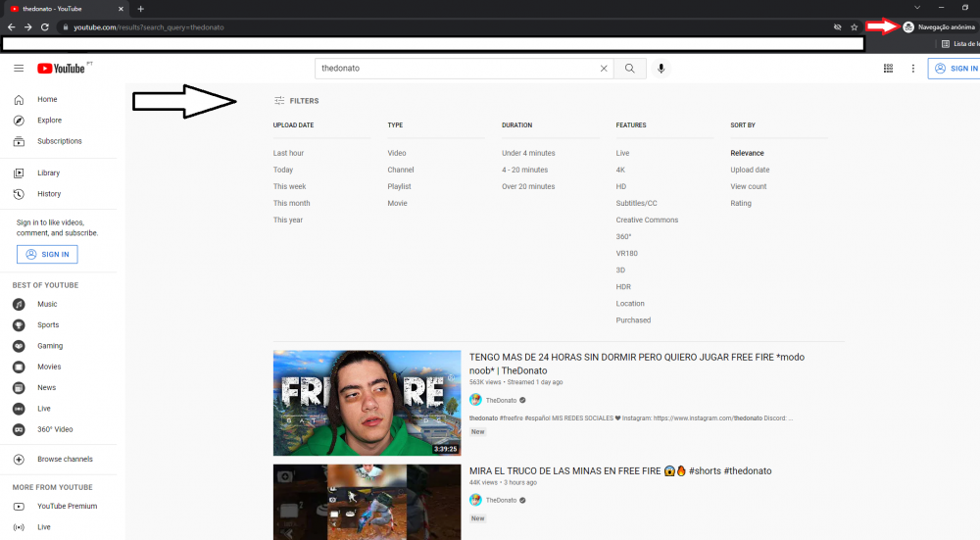Open Subscriptions in the sidebar
Image resolution: width=980 pixels, height=540 pixels.
click(x=59, y=141)
